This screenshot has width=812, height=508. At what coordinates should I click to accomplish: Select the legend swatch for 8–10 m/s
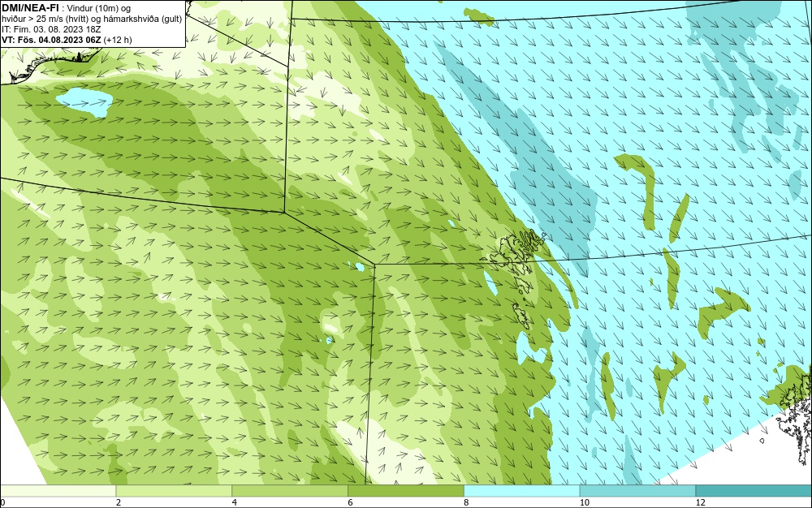coord(522,491)
